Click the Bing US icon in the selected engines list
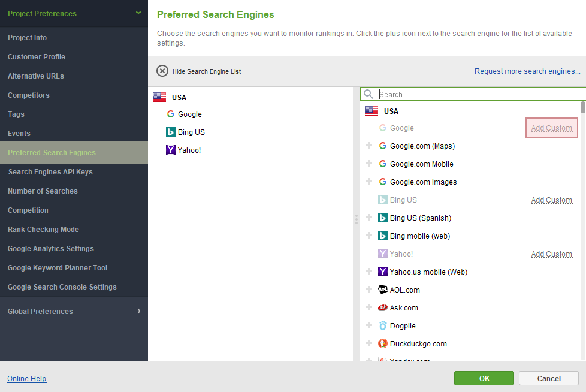Screen dimensions: 586x392 tap(170, 132)
